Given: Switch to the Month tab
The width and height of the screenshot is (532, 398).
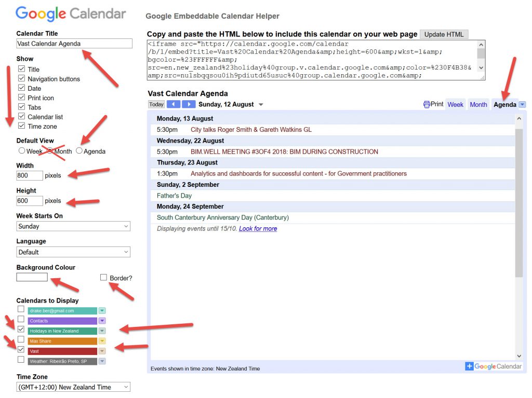Looking at the screenshot, I should coord(478,104).
